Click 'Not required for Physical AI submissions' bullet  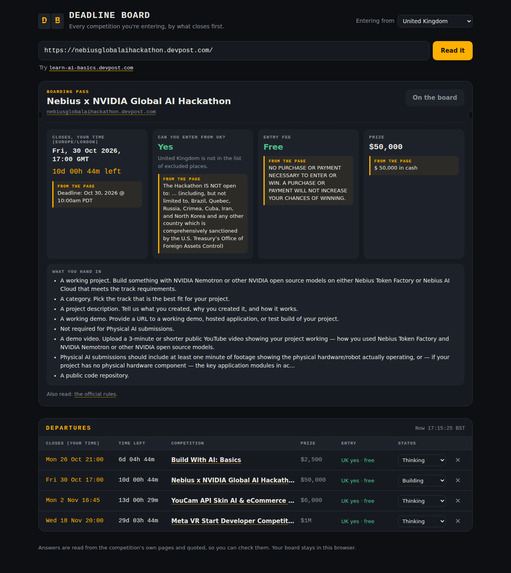point(117,329)
